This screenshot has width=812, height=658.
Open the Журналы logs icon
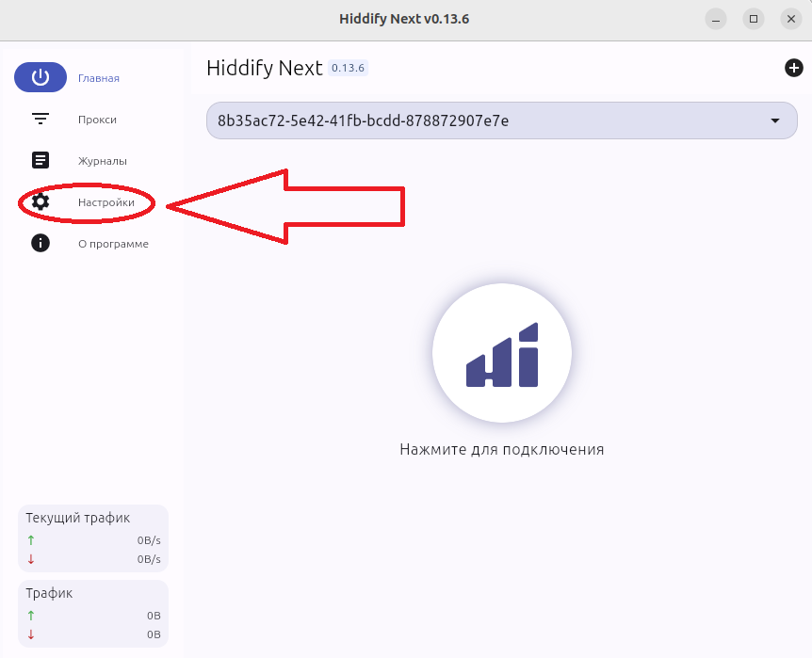pos(41,160)
